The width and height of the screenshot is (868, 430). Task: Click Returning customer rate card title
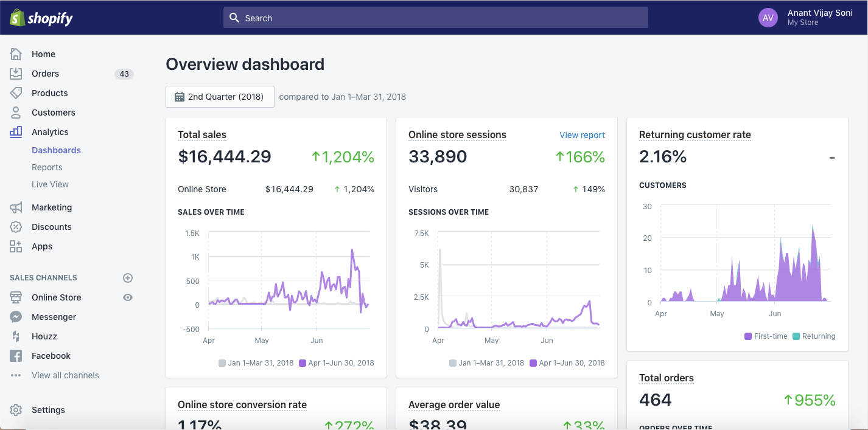(695, 135)
